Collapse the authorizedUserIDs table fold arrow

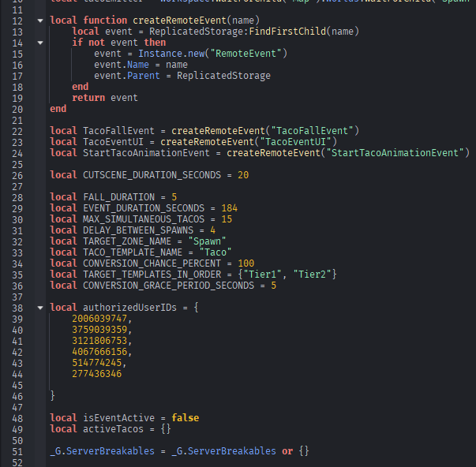coord(40,308)
